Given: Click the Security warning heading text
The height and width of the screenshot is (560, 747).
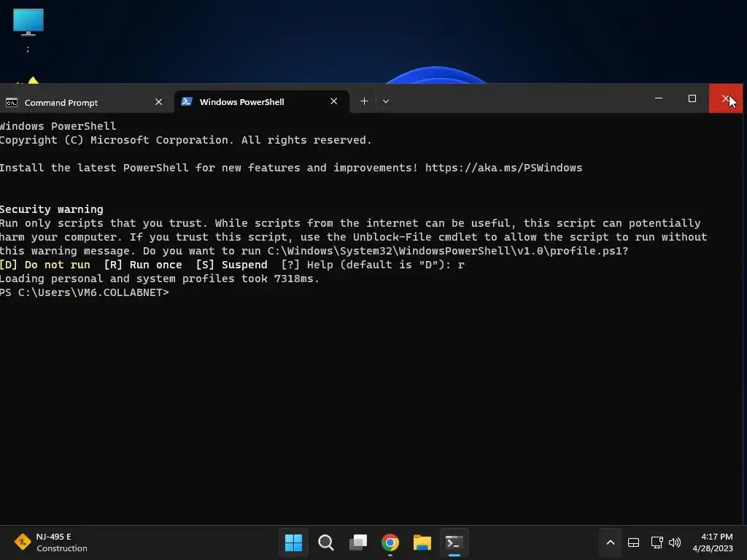Looking at the screenshot, I should [x=52, y=209].
